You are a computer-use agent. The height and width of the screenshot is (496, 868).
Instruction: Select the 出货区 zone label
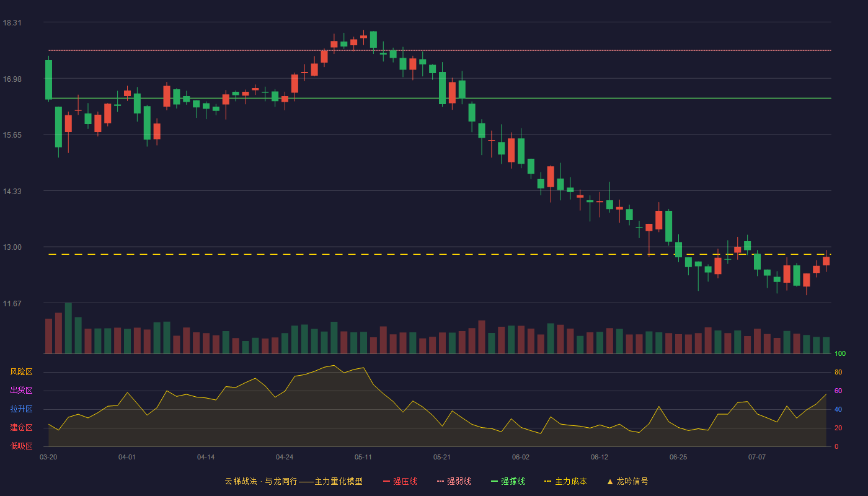click(x=21, y=391)
